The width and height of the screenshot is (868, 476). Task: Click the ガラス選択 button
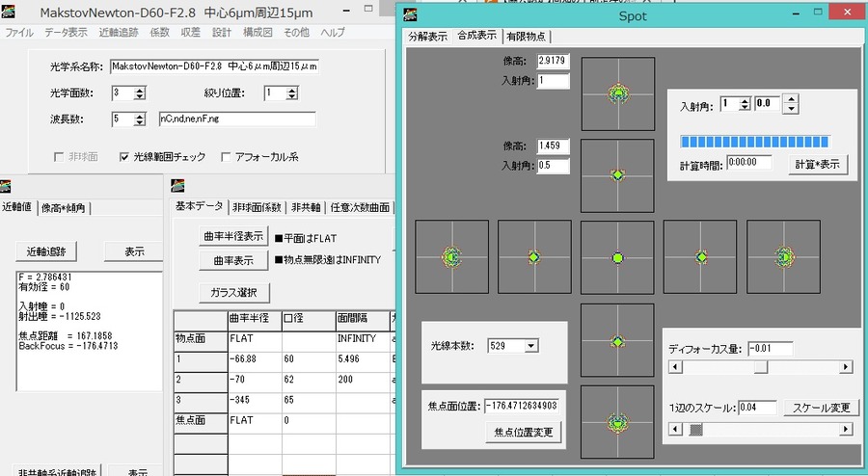[x=233, y=293]
